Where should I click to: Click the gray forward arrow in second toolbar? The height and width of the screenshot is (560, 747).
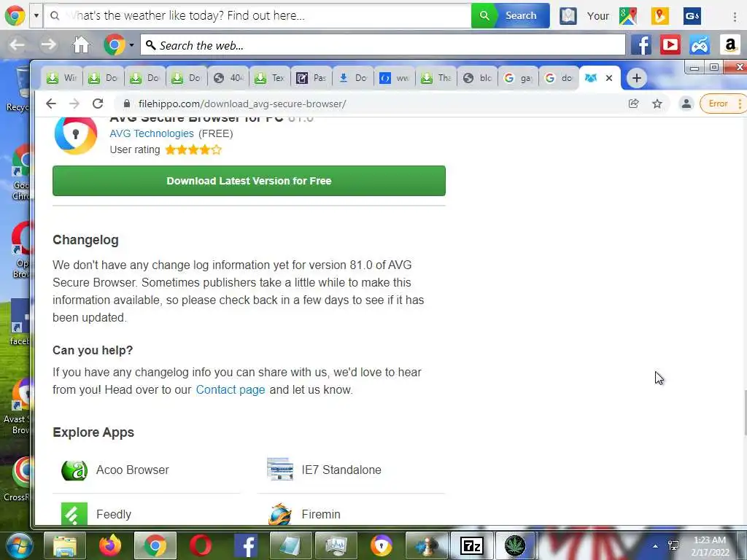tap(48, 45)
